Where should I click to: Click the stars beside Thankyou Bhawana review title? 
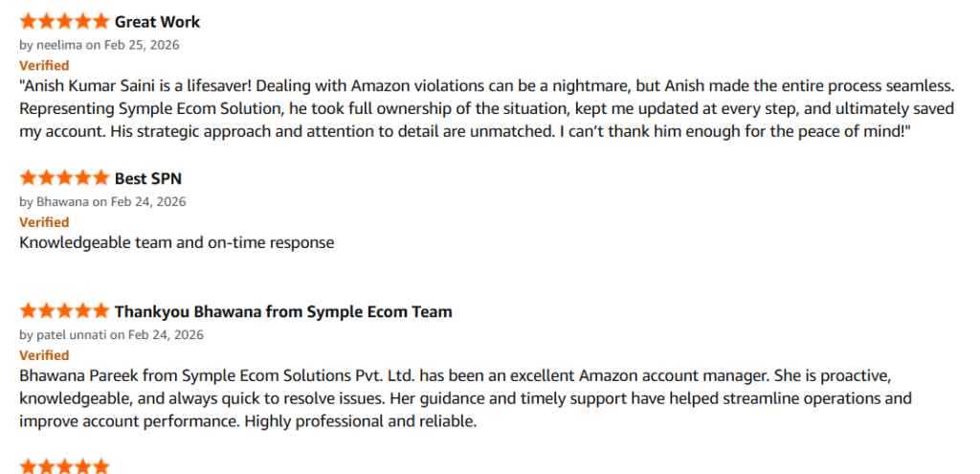64,311
